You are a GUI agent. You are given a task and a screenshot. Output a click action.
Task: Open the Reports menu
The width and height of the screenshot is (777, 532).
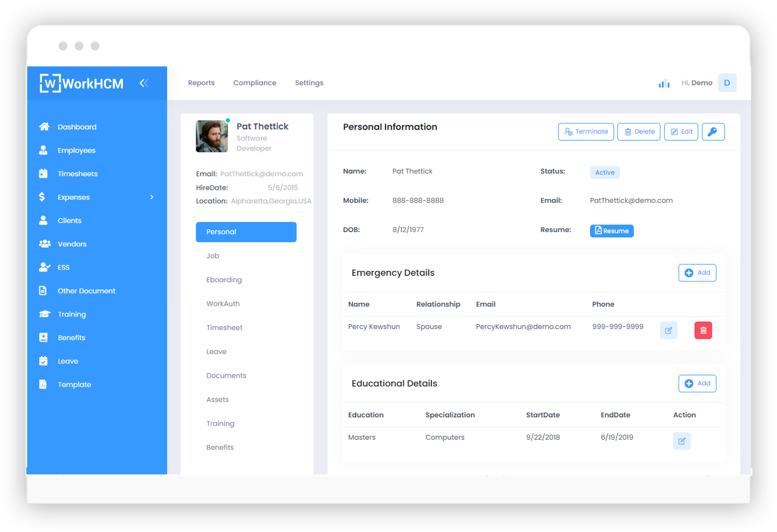click(201, 83)
